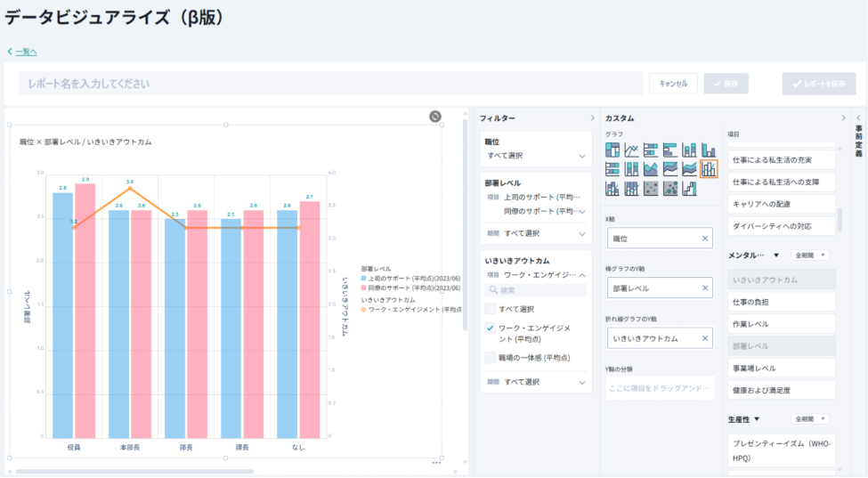This screenshot has height=478, width=868.
Task: Open the three-dot menu below the chart
Action: (437, 463)
